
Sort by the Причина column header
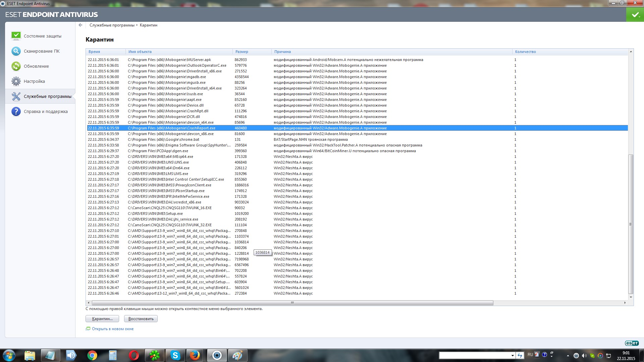click(282, 52)
